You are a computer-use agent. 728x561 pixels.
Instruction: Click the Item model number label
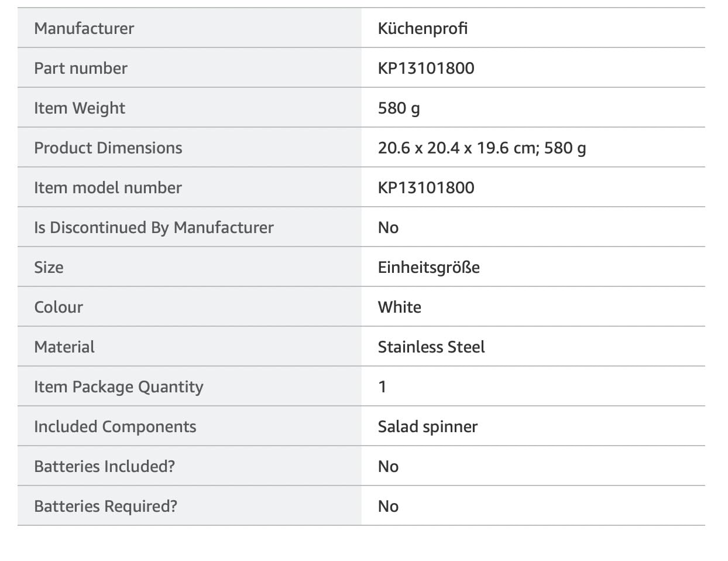point(108,187)
